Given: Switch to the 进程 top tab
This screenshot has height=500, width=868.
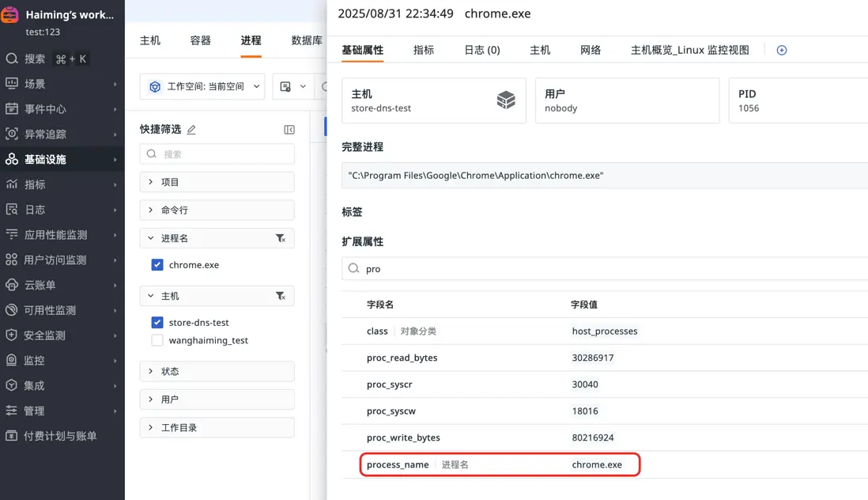Looking at the screenshot, I should pyautogui.click(x=251, y=40).
